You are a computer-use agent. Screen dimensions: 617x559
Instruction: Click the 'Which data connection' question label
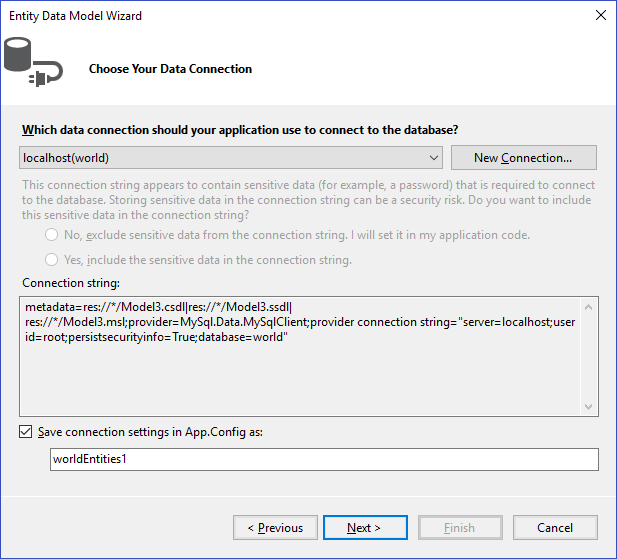pos(240,130)
